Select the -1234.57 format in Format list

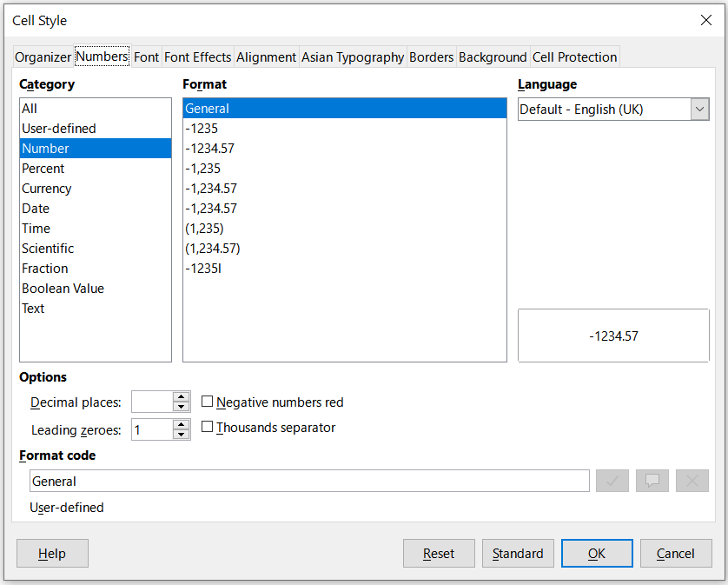click(345, 149)
